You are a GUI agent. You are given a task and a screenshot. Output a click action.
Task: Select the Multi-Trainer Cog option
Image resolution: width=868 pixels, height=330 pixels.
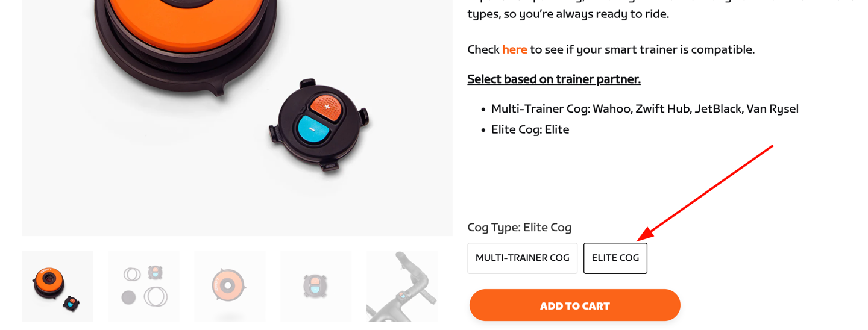[x=522, y=258]
